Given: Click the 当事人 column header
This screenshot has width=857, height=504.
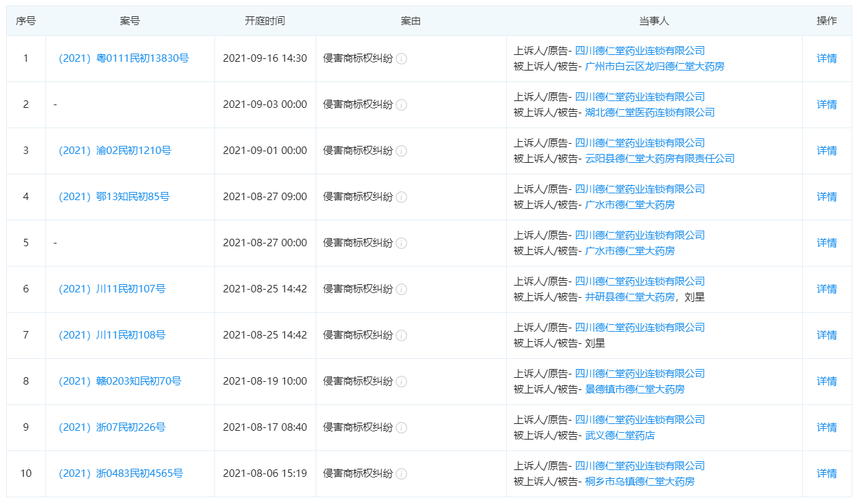Looking at the screenshot, I should coord(654,21).
